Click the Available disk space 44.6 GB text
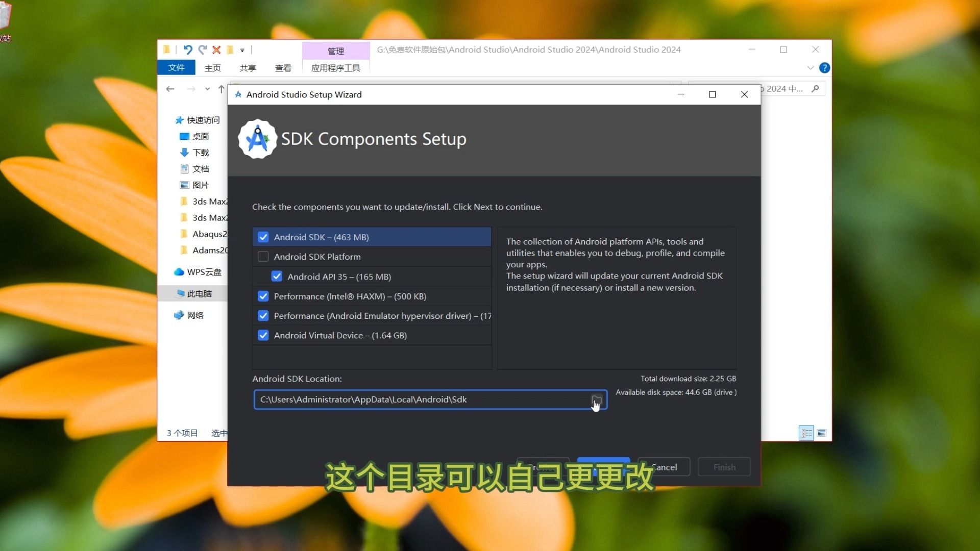The width and height of the screenshot is (980, 551). [676, 392]
